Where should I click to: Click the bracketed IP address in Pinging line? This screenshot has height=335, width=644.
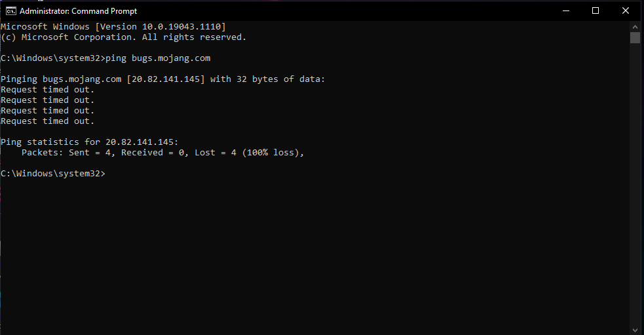[x=166, y=79]
